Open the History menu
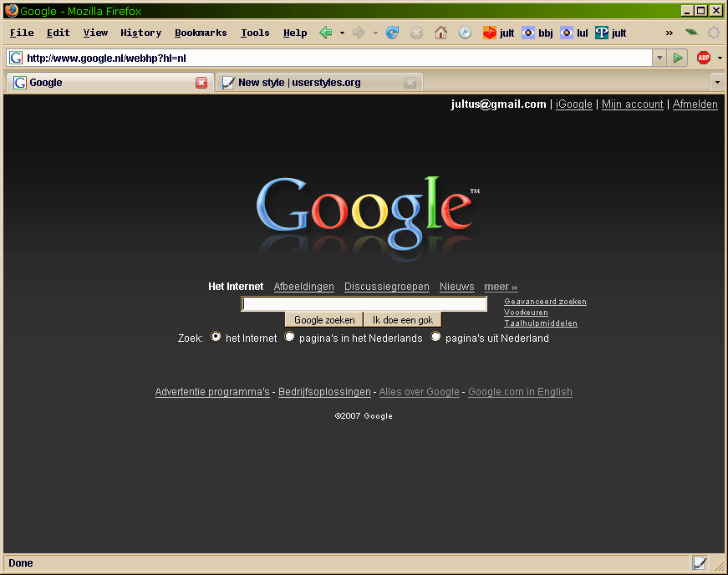Viewport: 728px width, 575px height. (140, 33)
